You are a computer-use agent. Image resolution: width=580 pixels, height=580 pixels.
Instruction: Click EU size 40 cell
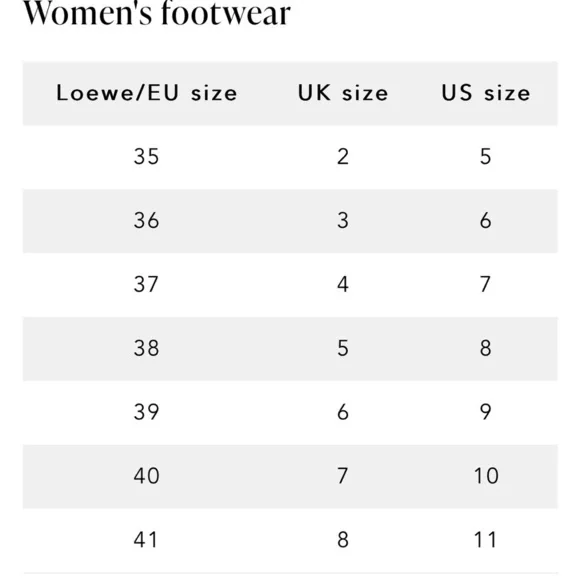(x=146, y=476)
